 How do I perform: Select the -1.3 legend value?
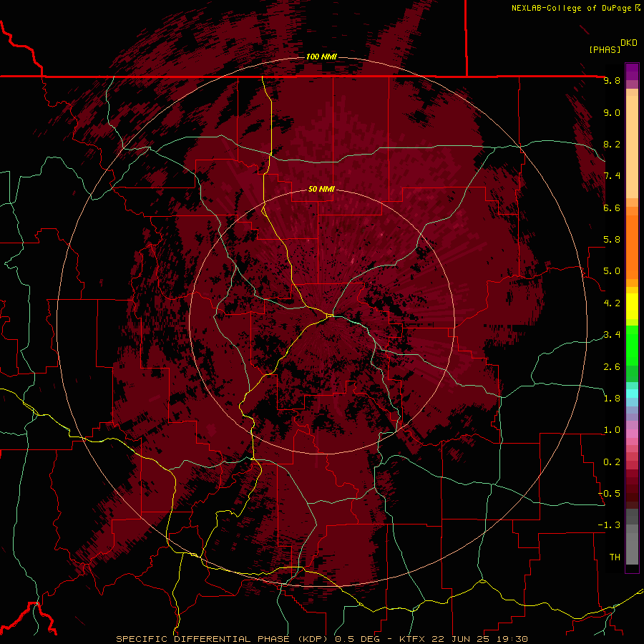tap(609, 525)
